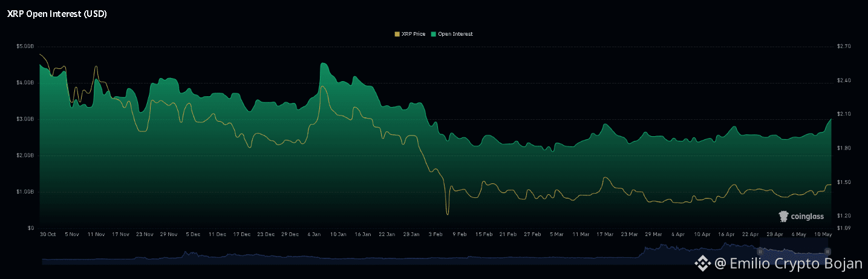Viewport: 868px width, 279px height.
Task: Click the 29 Mar date label
Action: pyautogui.click(x=653, y=234)
